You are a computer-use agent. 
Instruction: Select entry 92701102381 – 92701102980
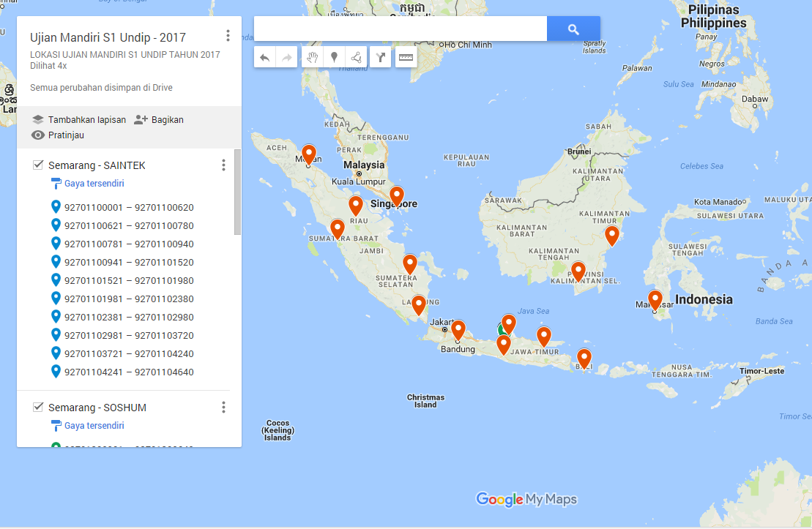(x=129, y=317)
